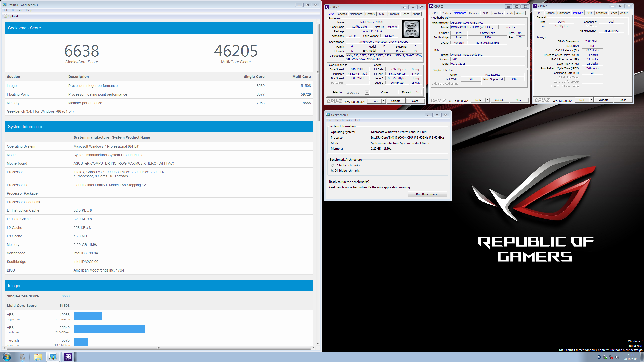Click the 46205 Multi-Core Score
Image resolution: width=644 pixels, height=362 pixels.
236,51
